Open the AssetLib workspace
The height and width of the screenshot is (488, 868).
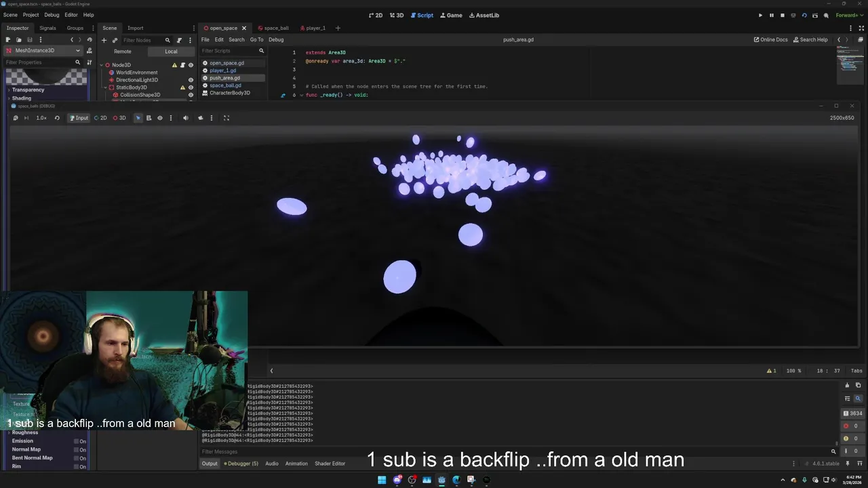(x=484, y=15)
